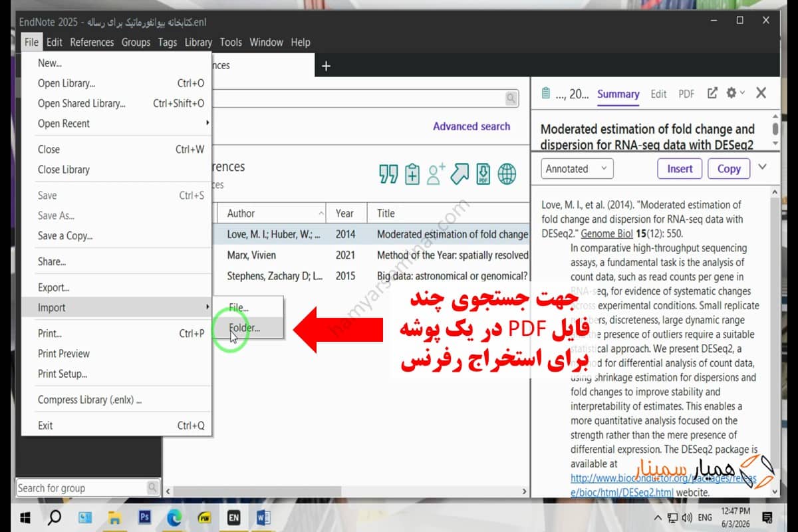The height and width of the screenshot is (532, 798).
Task: Click the magnifier icon in the search box
Action: [511, 98]
